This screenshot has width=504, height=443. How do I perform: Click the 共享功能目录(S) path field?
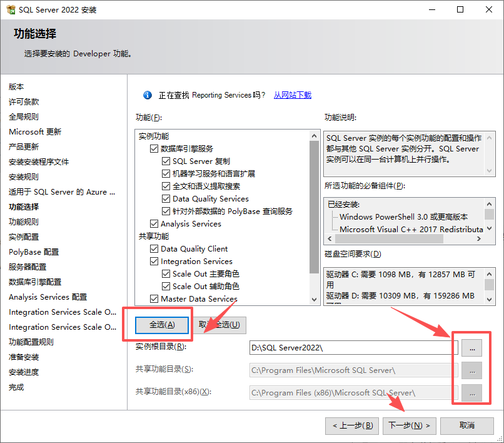pos(353,370)
